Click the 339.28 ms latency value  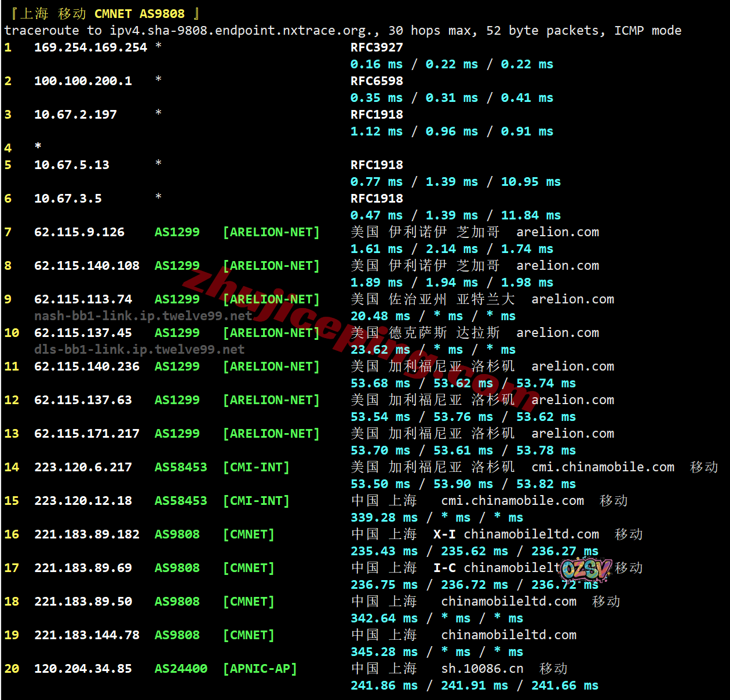[x=384, y=518]
